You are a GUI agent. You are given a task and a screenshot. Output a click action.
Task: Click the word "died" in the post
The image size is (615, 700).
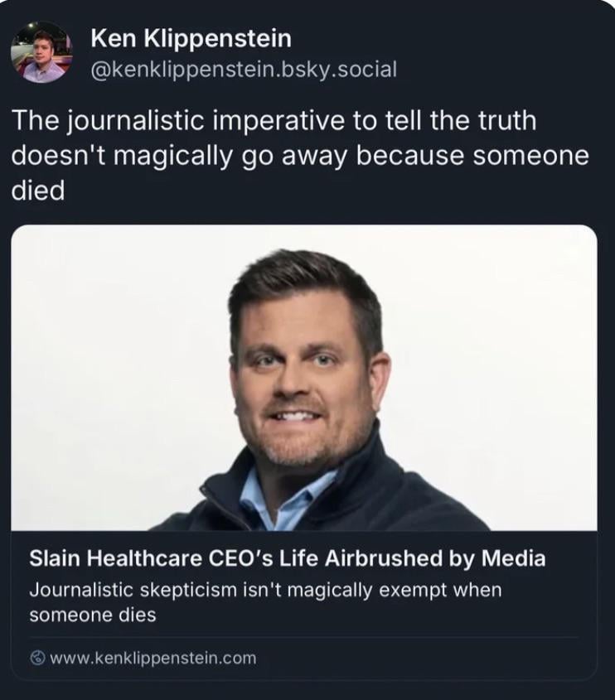(37, 191)
